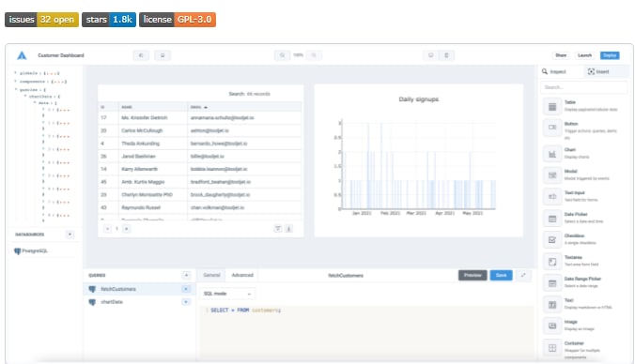Select the Date Range Picker widget icon

tap(552, 283)
